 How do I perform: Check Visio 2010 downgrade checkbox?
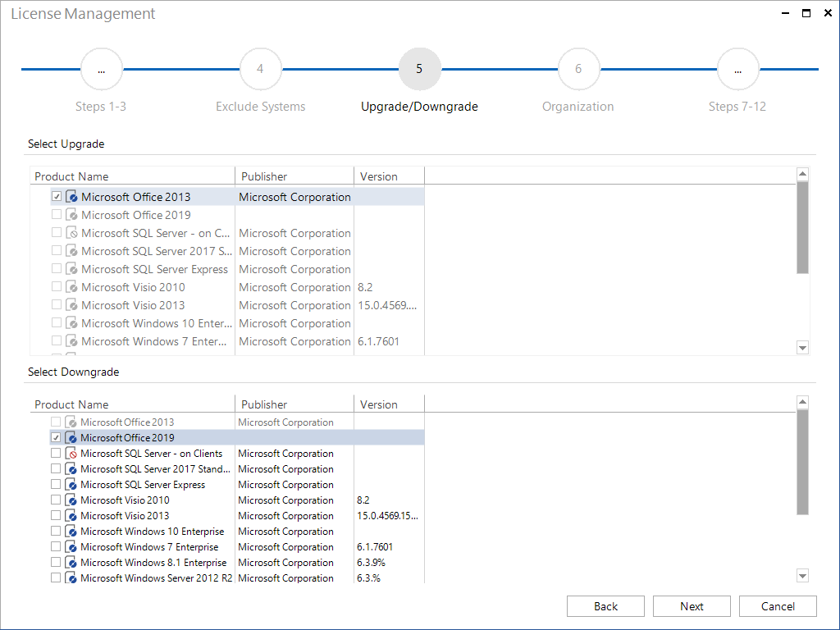[56, 500]
